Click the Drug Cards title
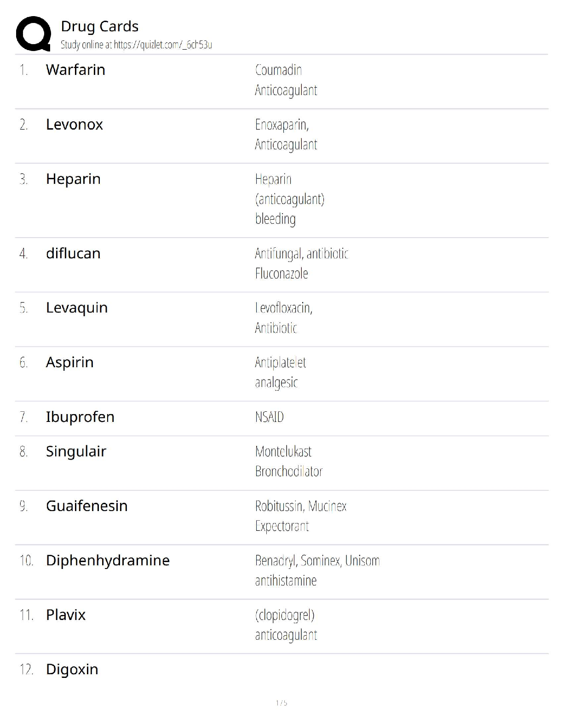563x728 pixels. [x=99, y=27]
